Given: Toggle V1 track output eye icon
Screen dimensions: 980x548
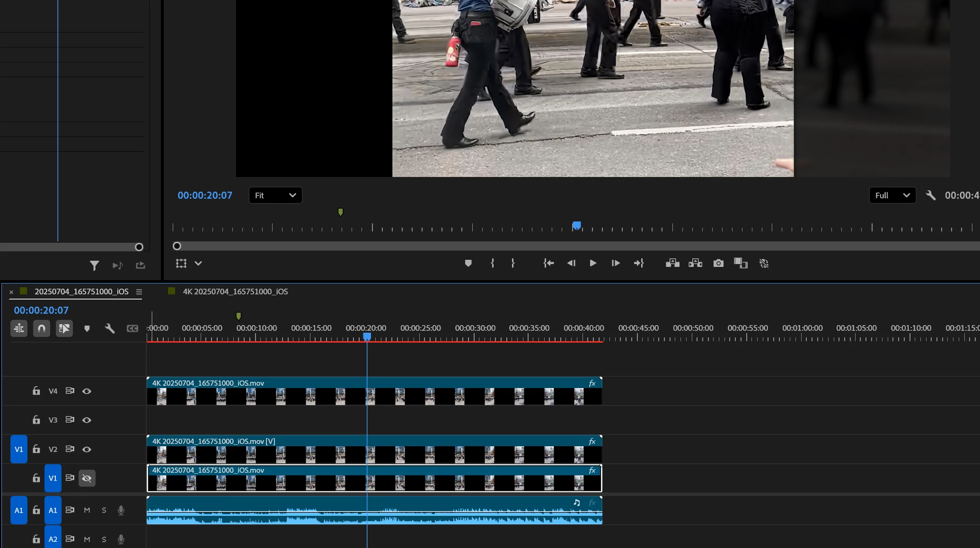Looking at the screenshot, I should tap(87, 478).
